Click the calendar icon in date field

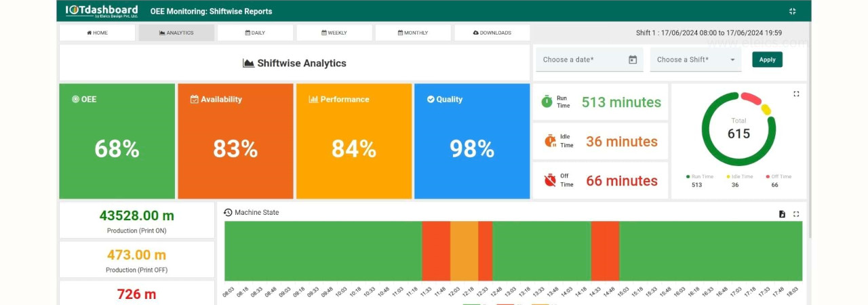pos(633,60)
